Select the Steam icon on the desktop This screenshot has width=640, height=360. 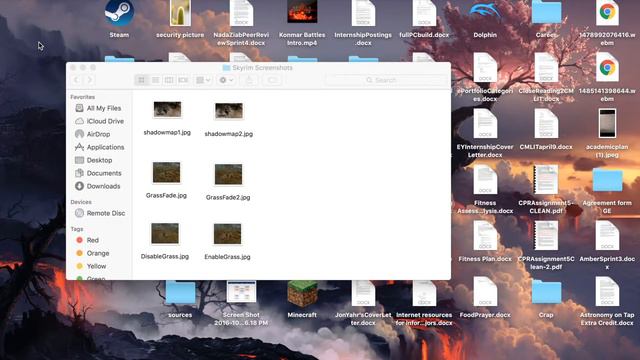click(119, 13)
